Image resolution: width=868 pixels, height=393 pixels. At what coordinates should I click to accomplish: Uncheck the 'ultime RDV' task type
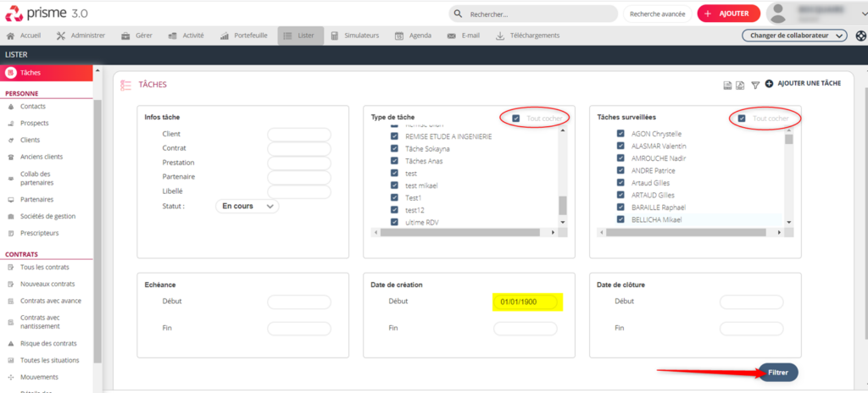point(394,223)
